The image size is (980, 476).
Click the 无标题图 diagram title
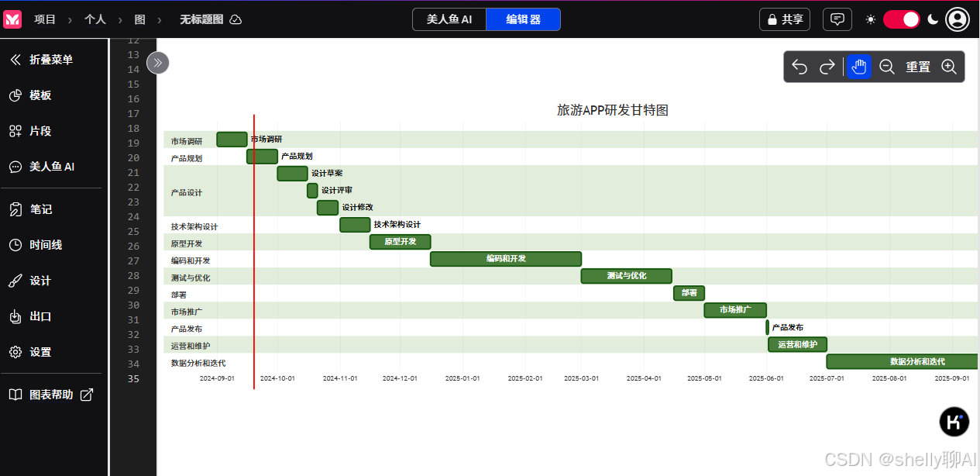[x=201, y=19]
